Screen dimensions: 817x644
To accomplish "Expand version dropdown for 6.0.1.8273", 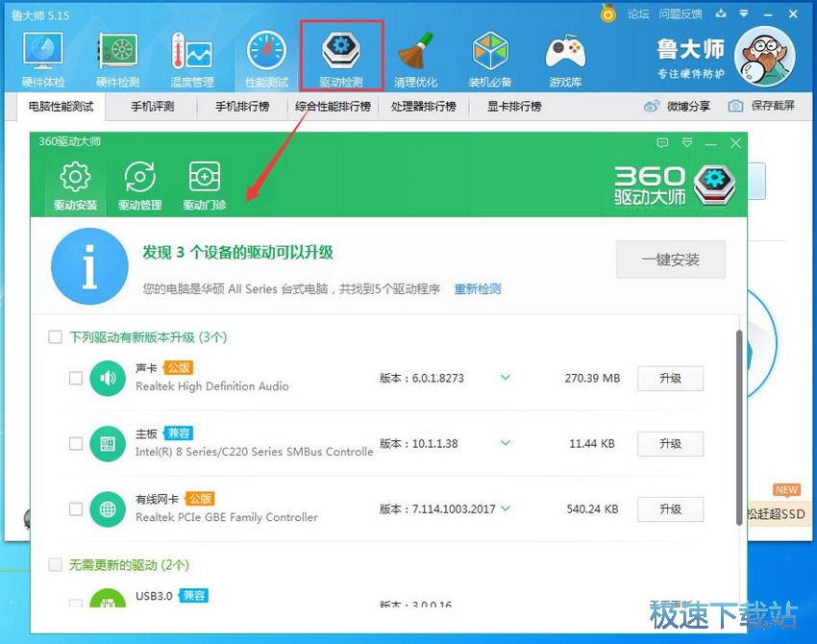I will tap(506, 378).
